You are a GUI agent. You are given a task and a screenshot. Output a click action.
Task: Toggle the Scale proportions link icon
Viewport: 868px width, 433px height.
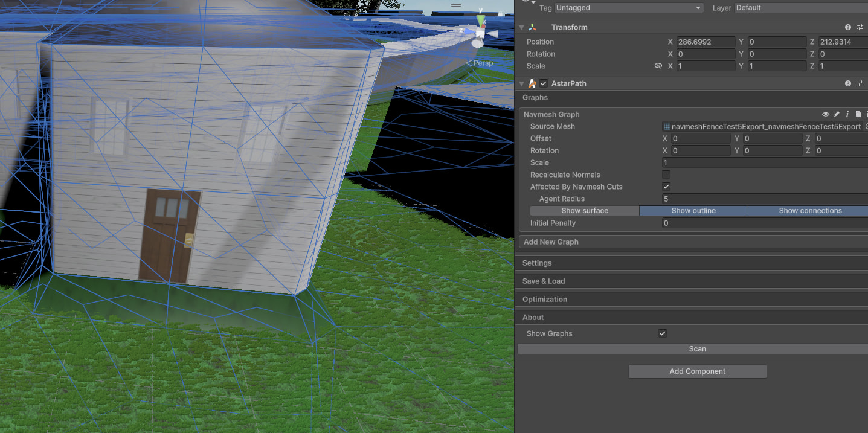[x=658, y=66]
